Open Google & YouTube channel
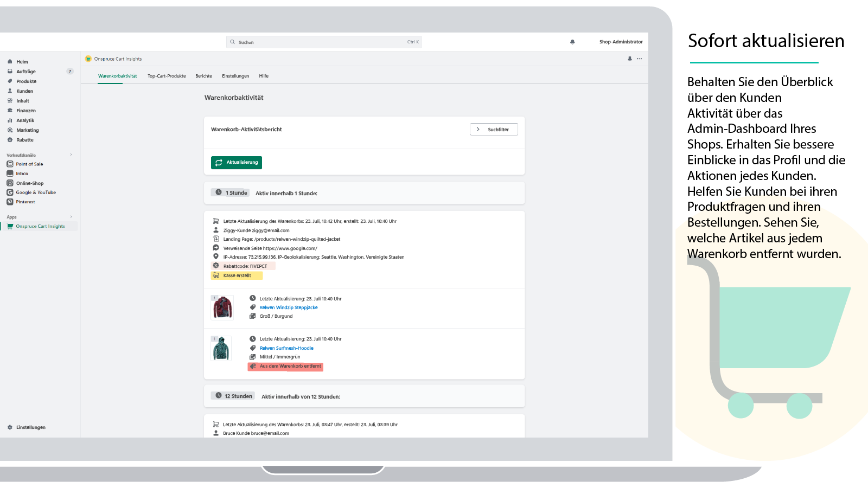Image resolution: width=868 pixels, height=488 pixels. click(x=35, y=192)
